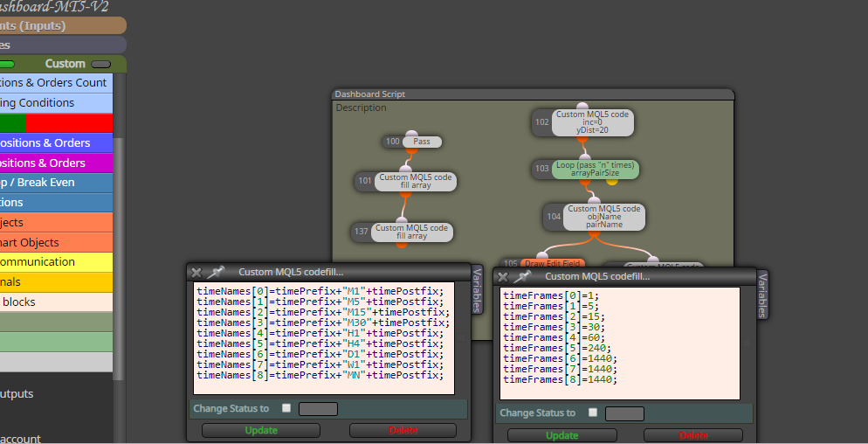
Task: Select the Pass block numbered 100
Action: [x=422, y=142]
